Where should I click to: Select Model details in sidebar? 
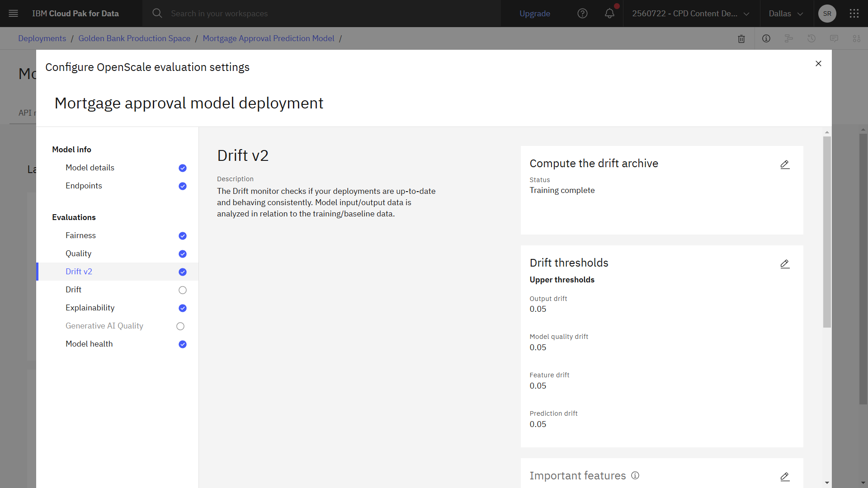pos(90,168)
